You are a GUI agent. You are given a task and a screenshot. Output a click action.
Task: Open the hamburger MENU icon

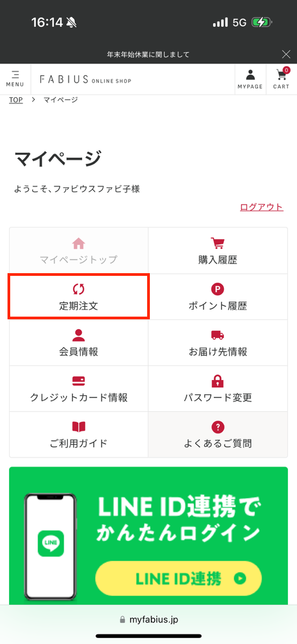coord(15,78)
